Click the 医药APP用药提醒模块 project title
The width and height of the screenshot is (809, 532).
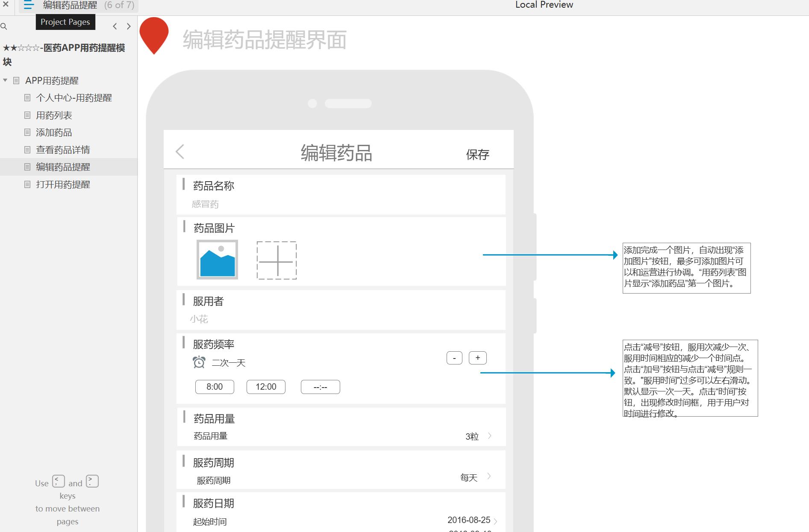64,55
